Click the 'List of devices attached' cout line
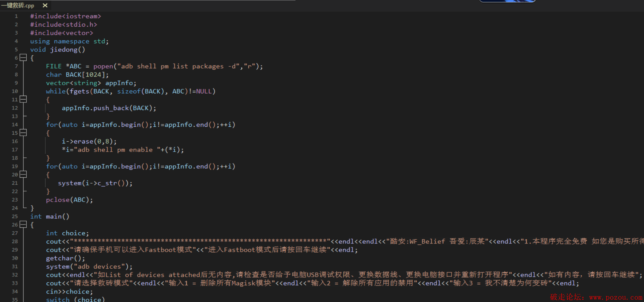This screenshot has height=302, width=644. (x=344, y=274)
